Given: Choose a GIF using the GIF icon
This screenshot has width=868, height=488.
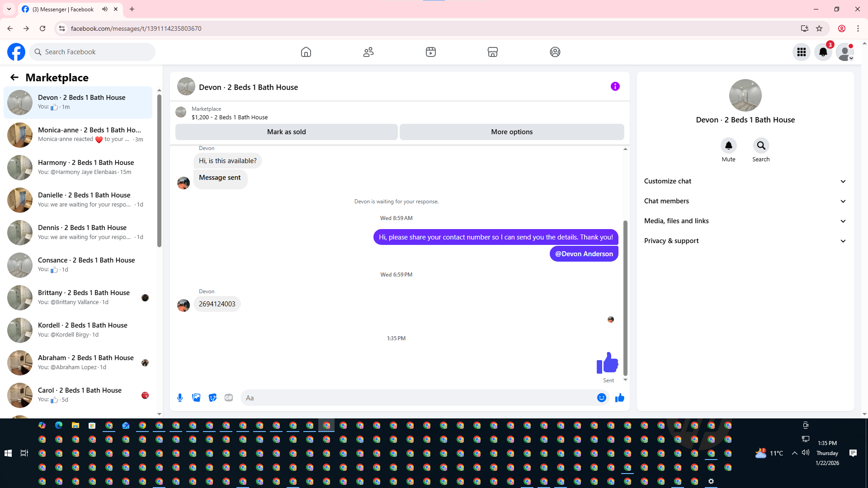Looking at the screenshot, I should point(229,398).
